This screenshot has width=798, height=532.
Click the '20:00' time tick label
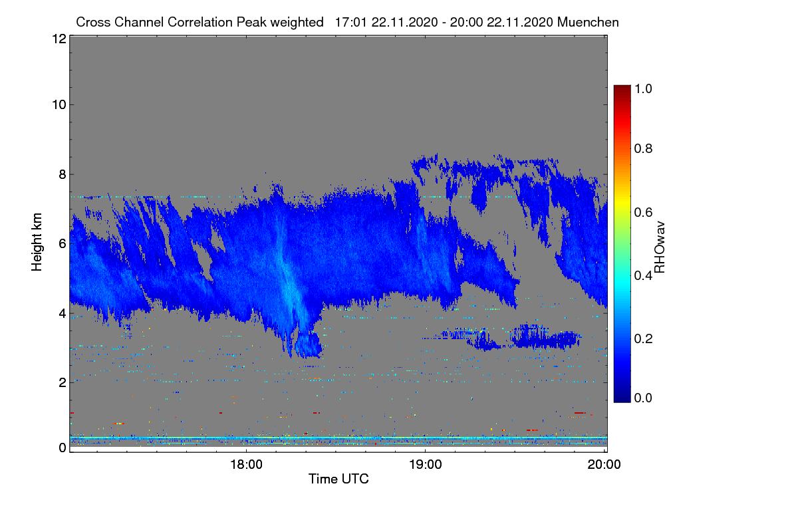[x=604, y=465]
